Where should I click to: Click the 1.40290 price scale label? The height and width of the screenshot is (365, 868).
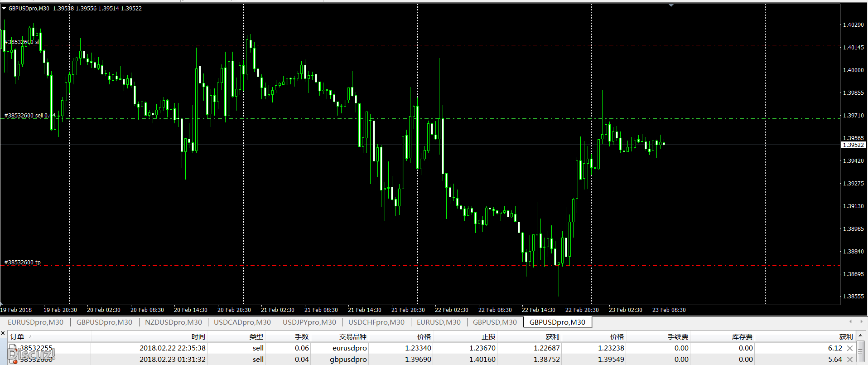854,25
